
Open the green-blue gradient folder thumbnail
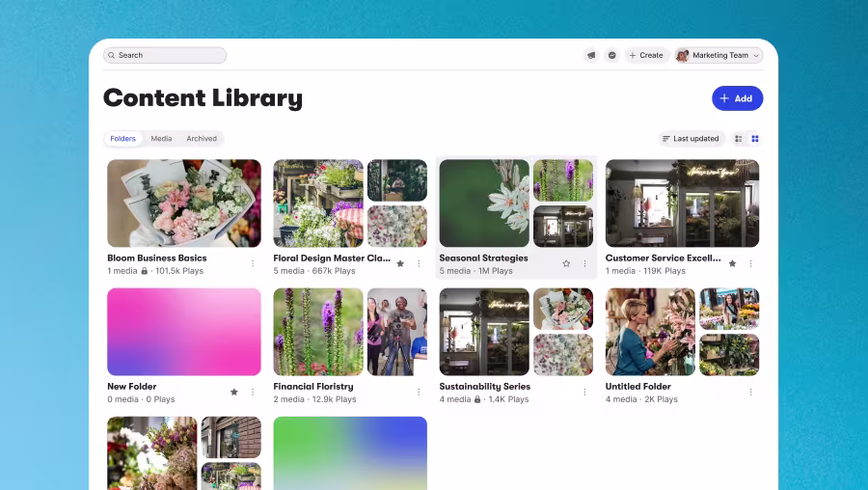[x=350, y=453]
